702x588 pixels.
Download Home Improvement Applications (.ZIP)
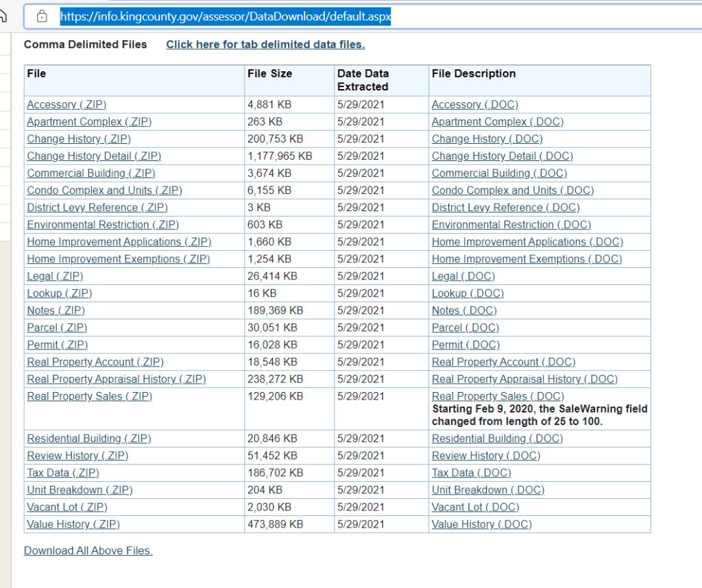(x=119, y=242)
